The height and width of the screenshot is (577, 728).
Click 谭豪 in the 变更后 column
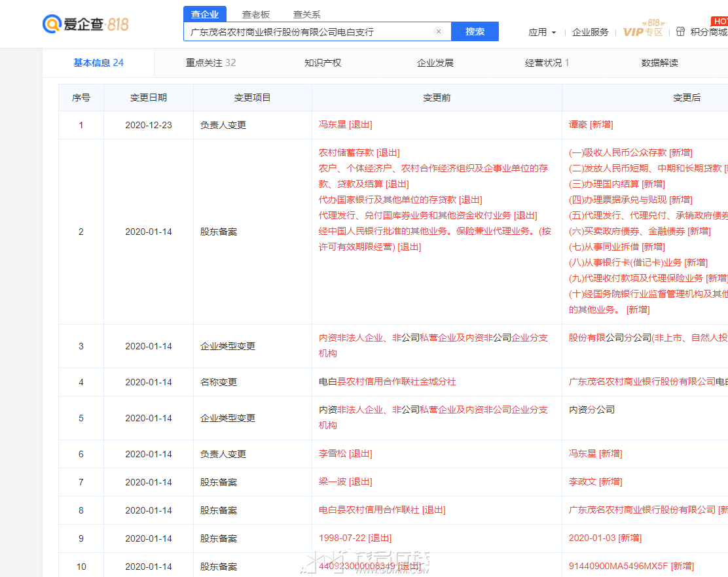(577, 124)
